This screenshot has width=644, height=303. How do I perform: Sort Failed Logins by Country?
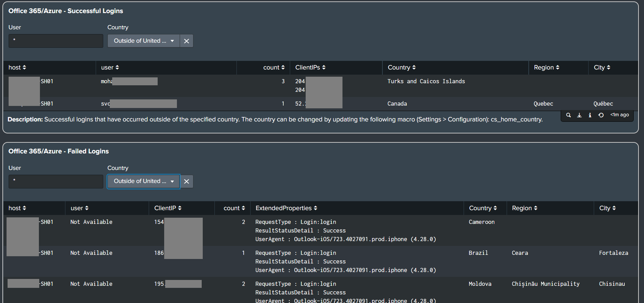point(483,208)
